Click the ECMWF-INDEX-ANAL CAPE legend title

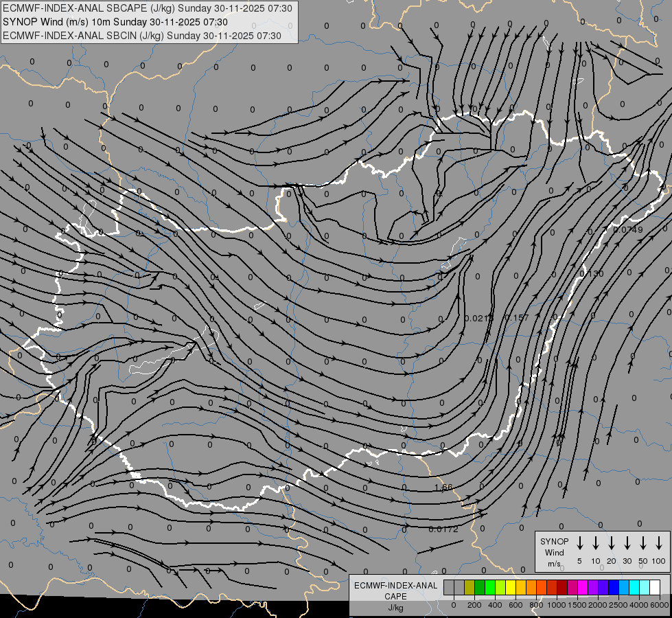point(395,591)
